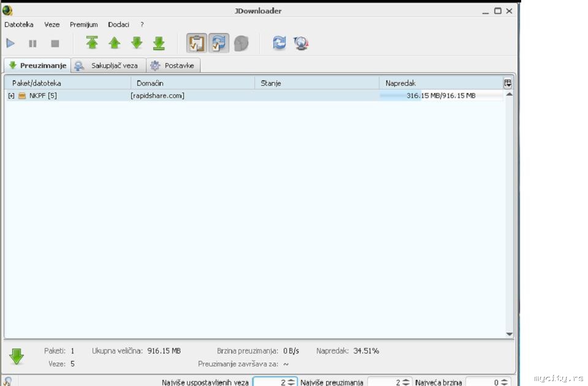Click the grayed-out premium toggle icon
The width and height of the screenshot is (588, 386).
point(241,44)
